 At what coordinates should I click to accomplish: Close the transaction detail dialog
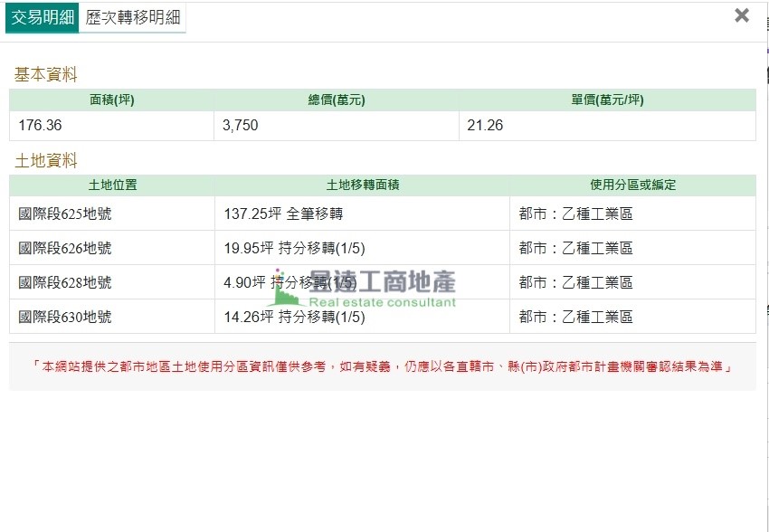coord(742,15)
